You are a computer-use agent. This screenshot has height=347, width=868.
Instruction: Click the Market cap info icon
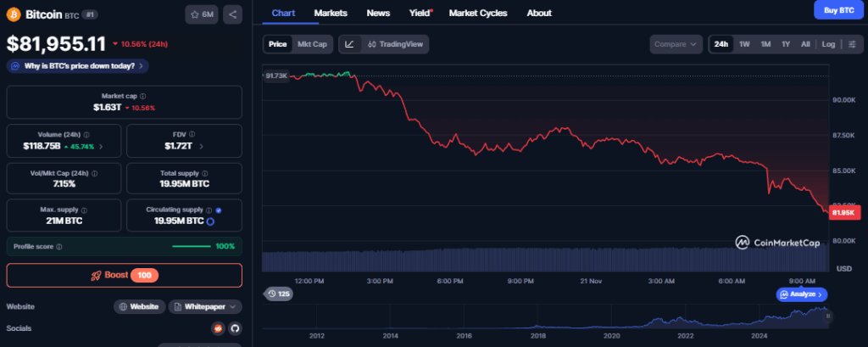coord(142,97)
